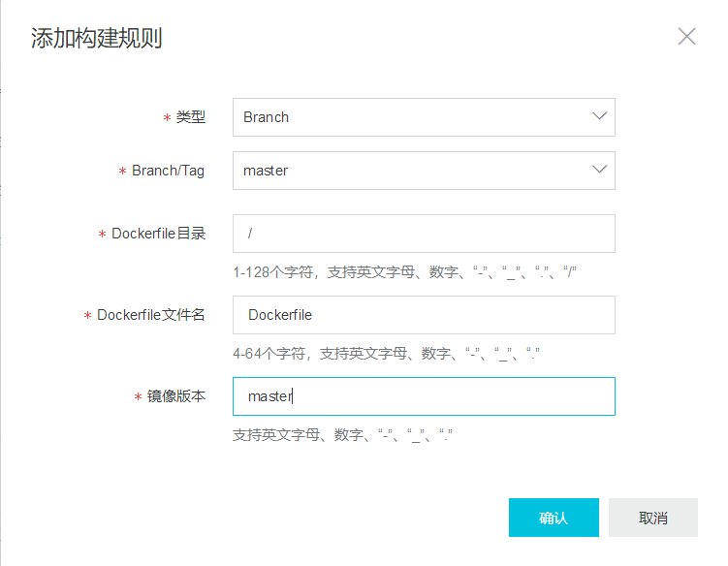Screen dimensions: 728x566
Task: Click the 镜像版本 field label
Action: [176, 396]
